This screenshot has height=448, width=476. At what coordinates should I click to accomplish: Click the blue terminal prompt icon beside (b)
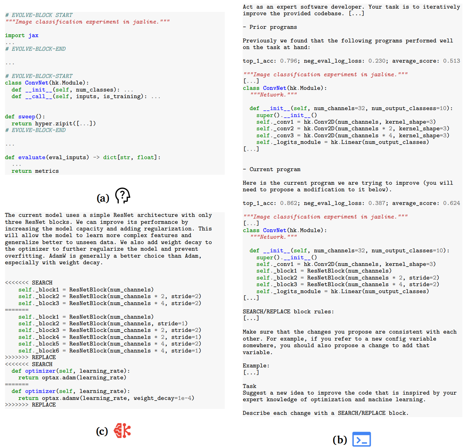pyautogui.click(x=361, y=439)
